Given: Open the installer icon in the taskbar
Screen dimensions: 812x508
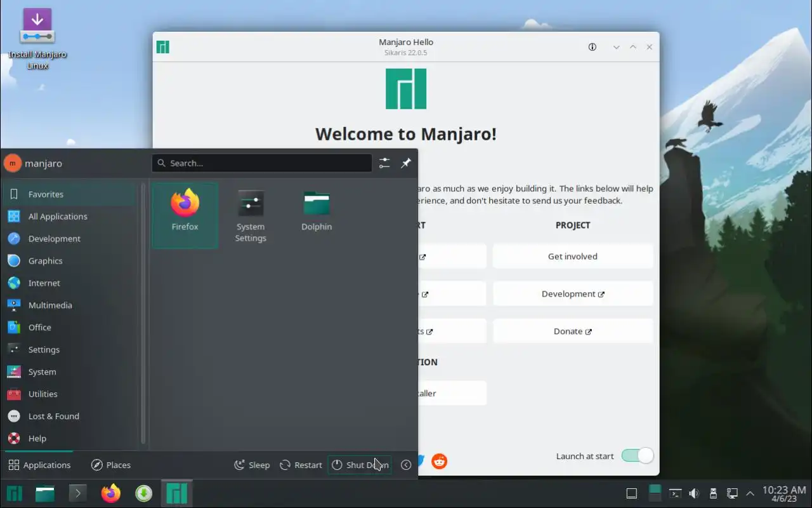Looking at the screenshot, I should (x=144, y=493).
